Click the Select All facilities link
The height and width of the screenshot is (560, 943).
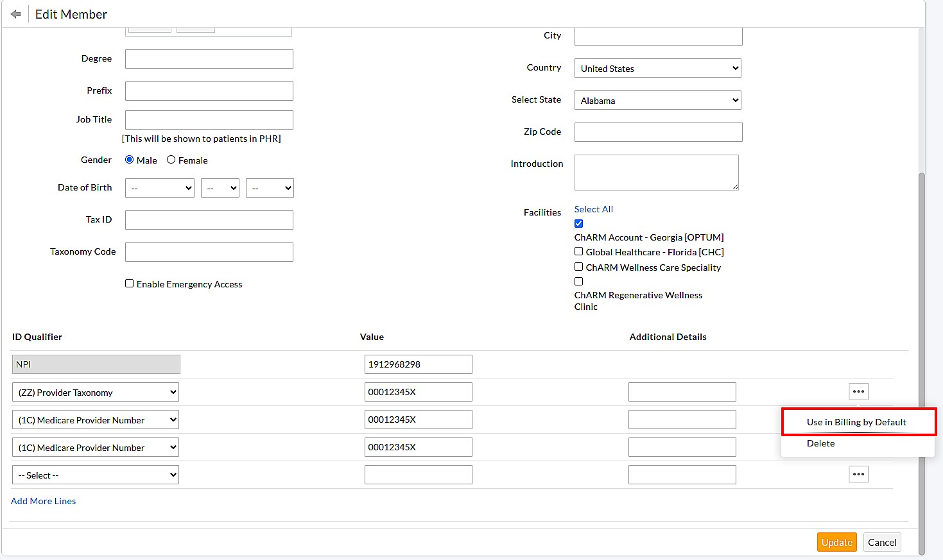(x=593, y=209)
